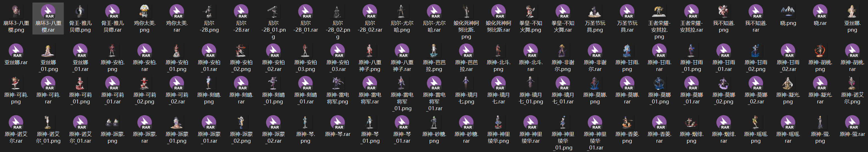Click file name 原神-神里绫华_01.png
Screen dimensions: 868x152
tap(563, 141)
